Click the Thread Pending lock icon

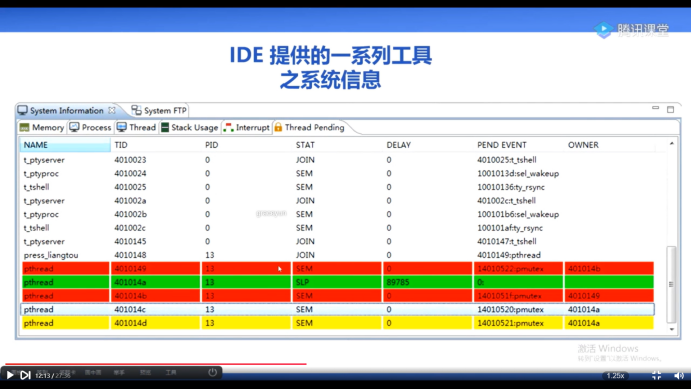point(278,128)
